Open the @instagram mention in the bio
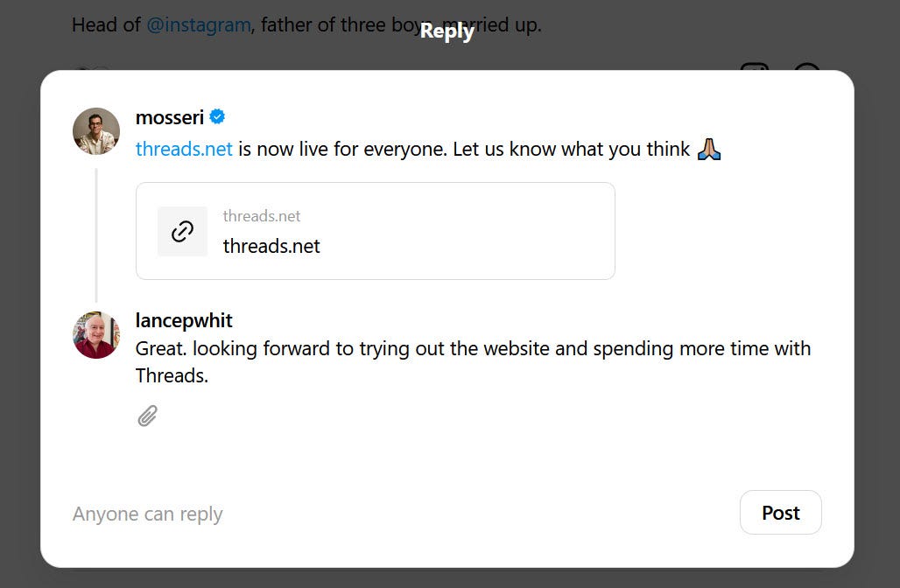Screen dimensions: 900x588 (199, 25)
